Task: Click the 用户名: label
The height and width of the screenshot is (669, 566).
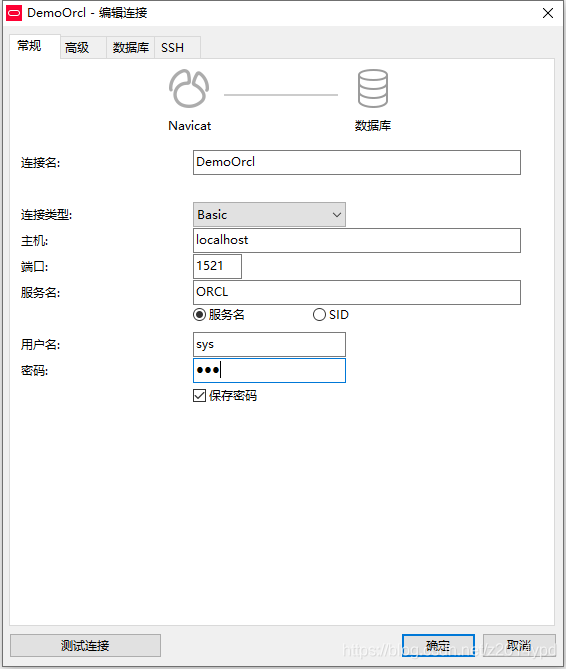Action: coord(41,344)
